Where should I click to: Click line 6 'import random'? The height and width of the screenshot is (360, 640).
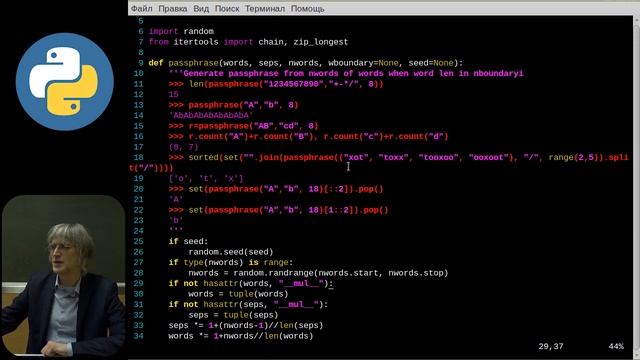[x=181, y=31]
